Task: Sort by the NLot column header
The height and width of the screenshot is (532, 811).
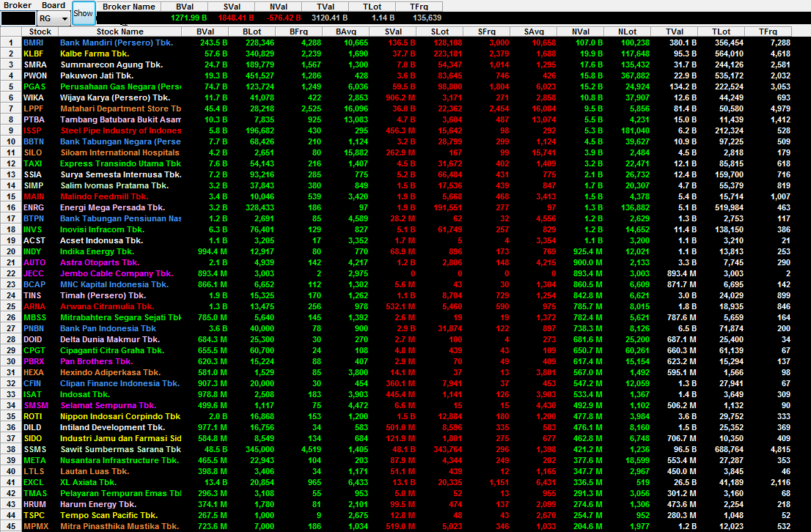Action: (x=628, y=32)
